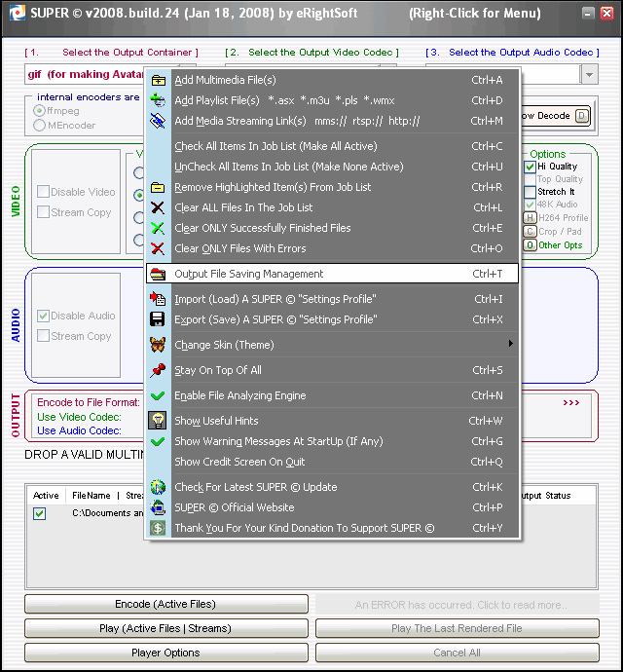This screenshot has height=672, width=623.
Task: Uncheck the Active checkbox for the job file
Action: coord(39,513)
